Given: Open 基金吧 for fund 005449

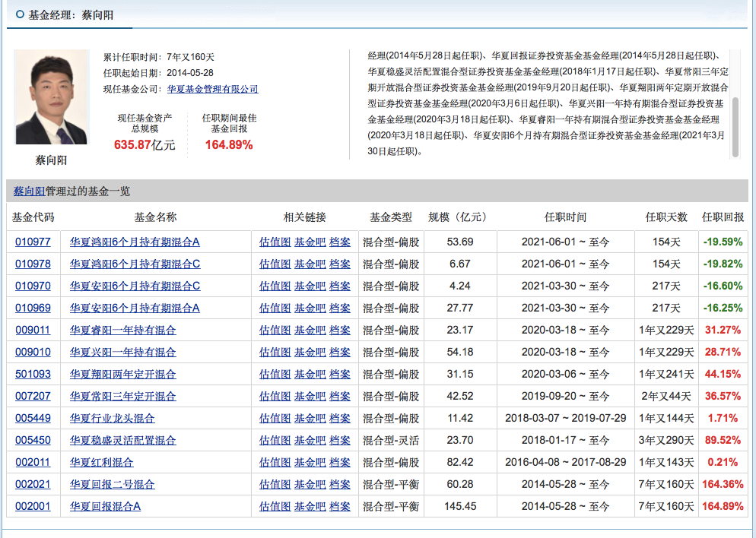Looking at the screenshot, I should pos(310,419).
